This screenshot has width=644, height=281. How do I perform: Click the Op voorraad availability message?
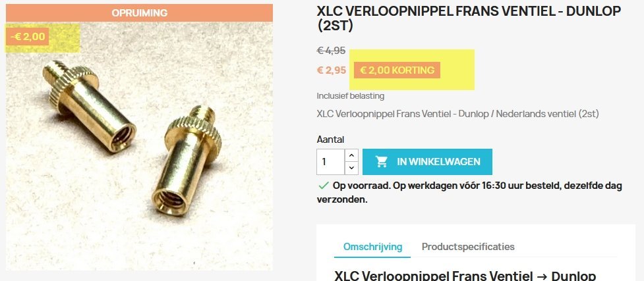[x=469, y=192]
